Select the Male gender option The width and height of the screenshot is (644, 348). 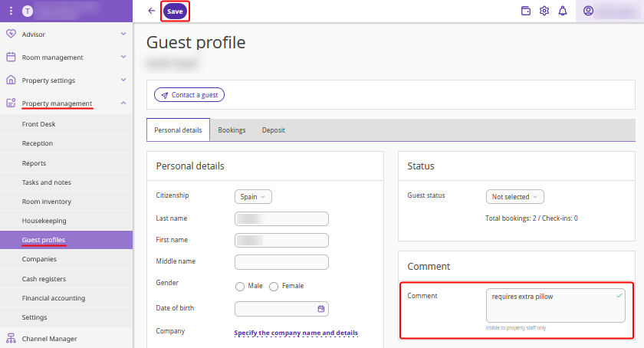pos(240,286)
